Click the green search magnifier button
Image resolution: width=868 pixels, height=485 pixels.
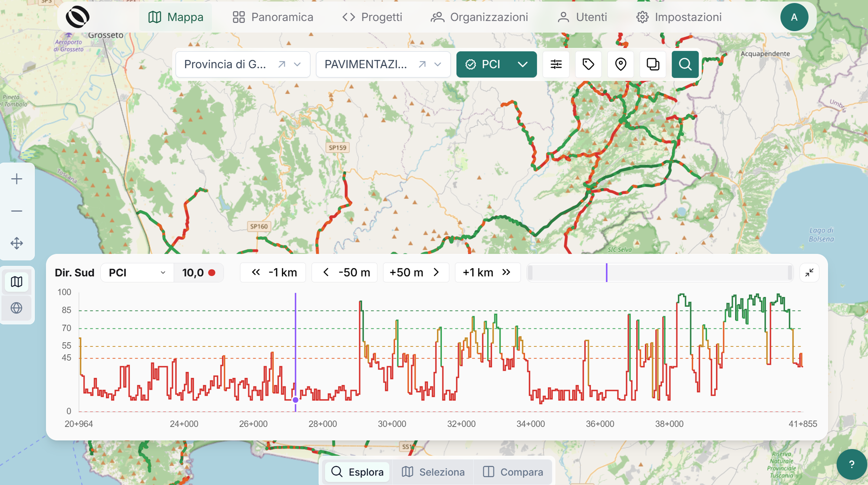[x=685, y=64]
